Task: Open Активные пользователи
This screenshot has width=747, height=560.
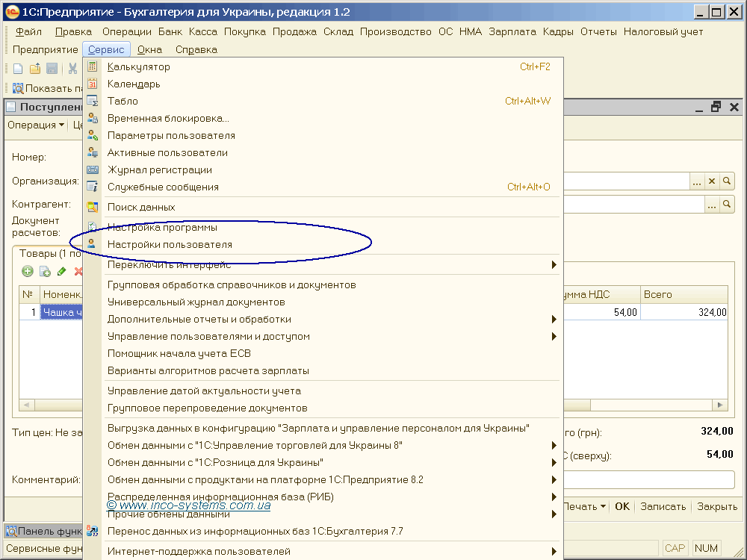Action: [x=323, y=152]
